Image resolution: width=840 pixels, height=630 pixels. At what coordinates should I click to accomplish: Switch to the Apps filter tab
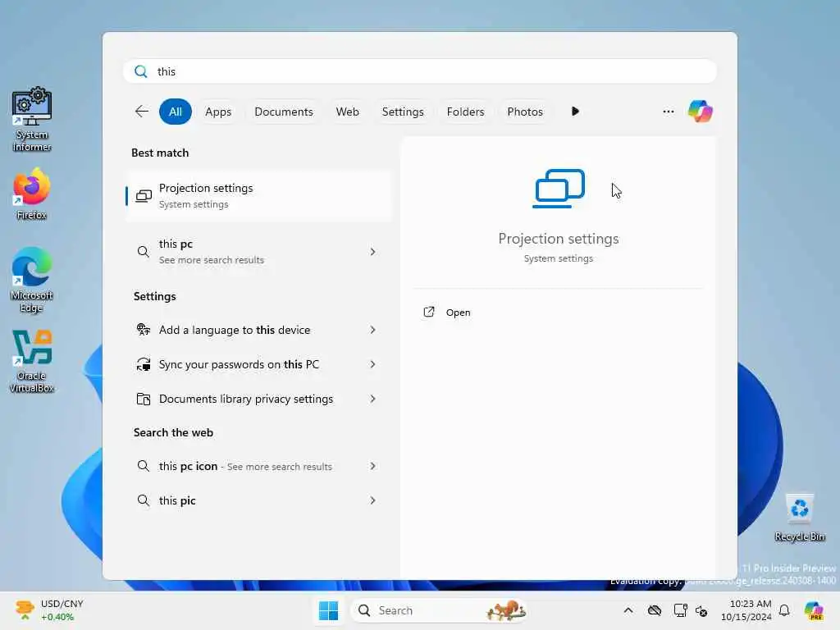point(218,112)
